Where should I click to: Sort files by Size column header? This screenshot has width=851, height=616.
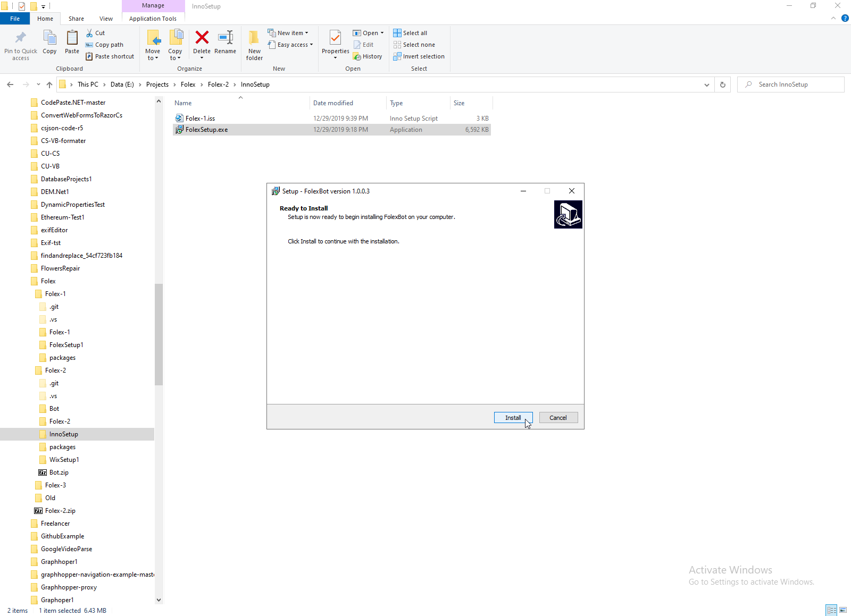pyautogui.click(x=471, y=103)
